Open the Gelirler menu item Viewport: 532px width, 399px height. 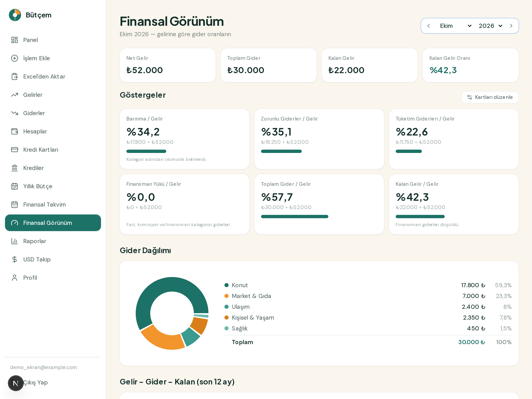[x=53, y=95]
